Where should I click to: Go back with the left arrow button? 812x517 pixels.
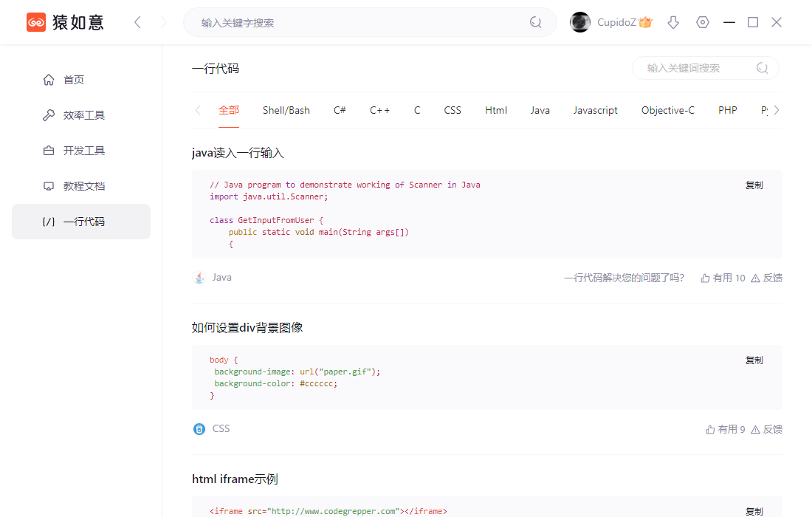[137, 22]
